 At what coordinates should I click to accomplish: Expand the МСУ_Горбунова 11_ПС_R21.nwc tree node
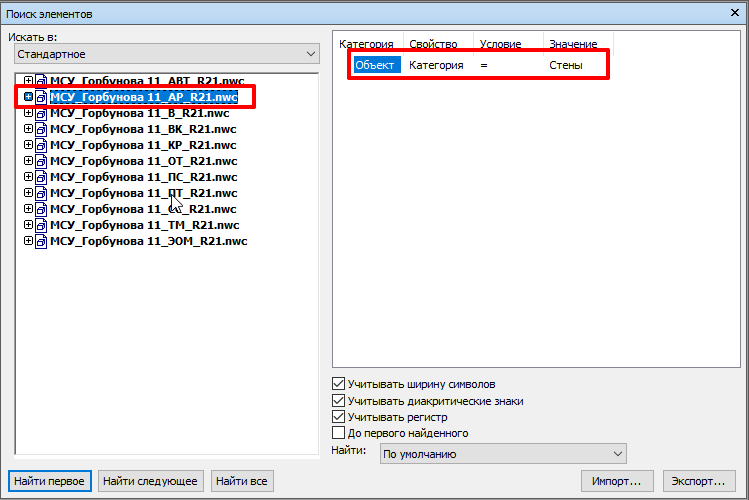pyautogui.click(x=28, y=177)
